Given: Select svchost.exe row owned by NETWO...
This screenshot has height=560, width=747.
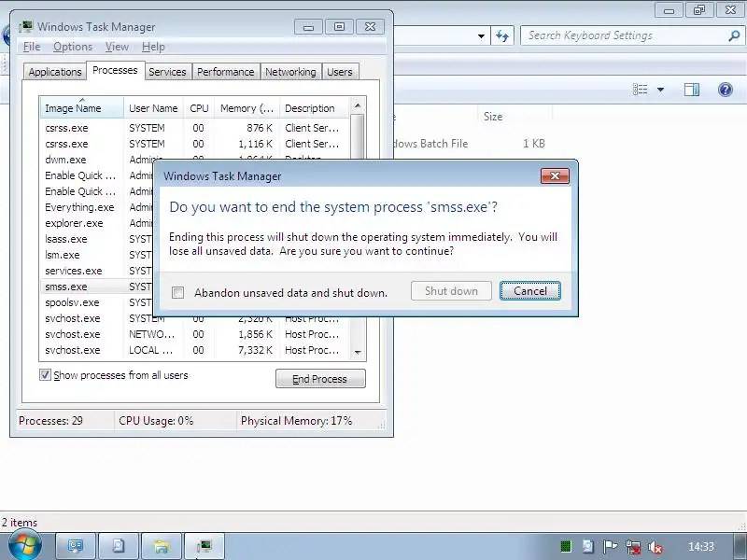Looking at the screenshot, I should tap(195, 334).
